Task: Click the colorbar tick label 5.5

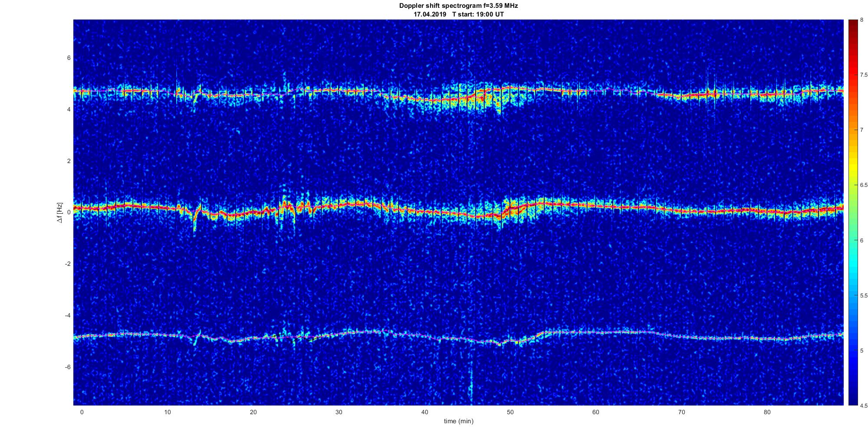Action: (864, 296)
